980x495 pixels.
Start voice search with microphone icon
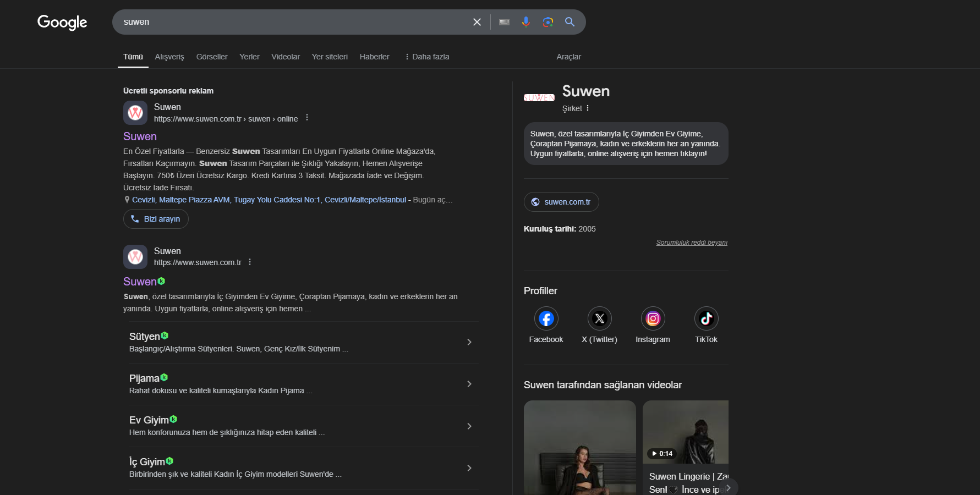(526, 22)
